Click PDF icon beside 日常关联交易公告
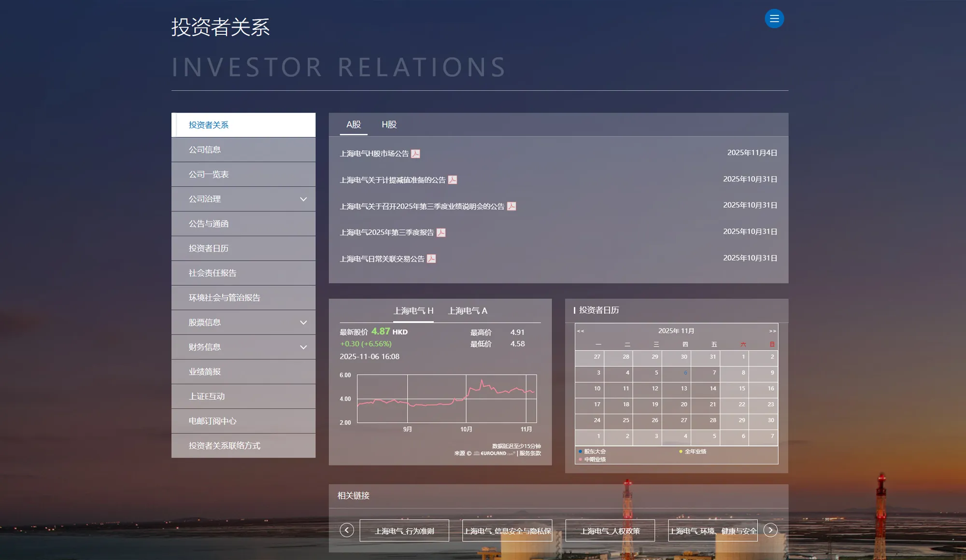966x560 pixels. [x=431, y=259]
